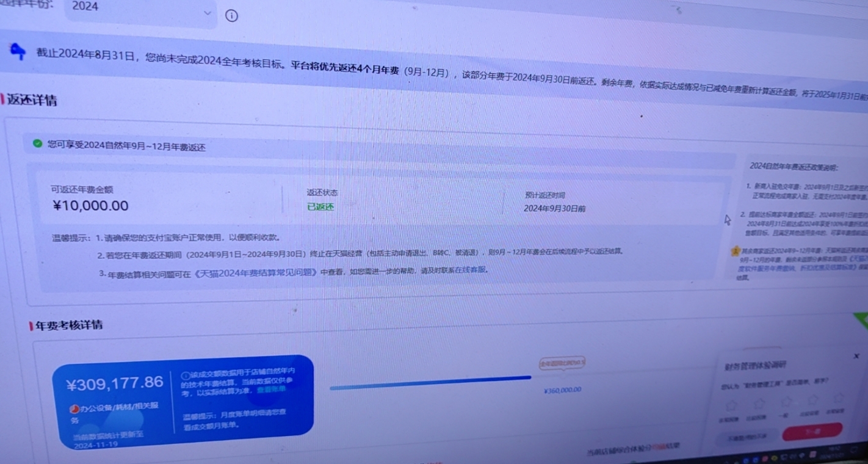Close the 财务管理体验调研 survey popup
Screen dimensions: 868x464
856,356
